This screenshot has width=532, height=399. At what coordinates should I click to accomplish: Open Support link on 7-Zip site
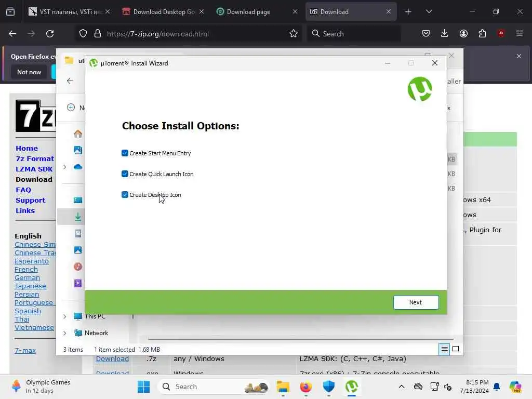pos(30,200)
